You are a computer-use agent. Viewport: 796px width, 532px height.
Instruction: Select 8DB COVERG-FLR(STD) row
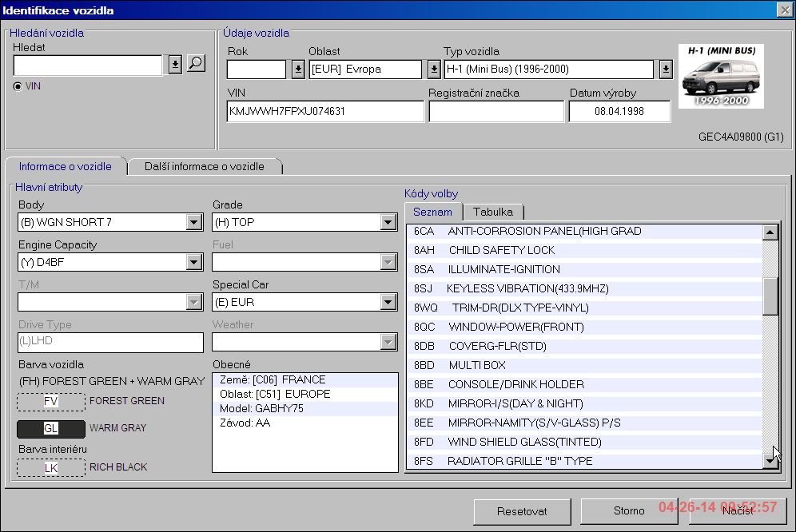click(584, 346)
